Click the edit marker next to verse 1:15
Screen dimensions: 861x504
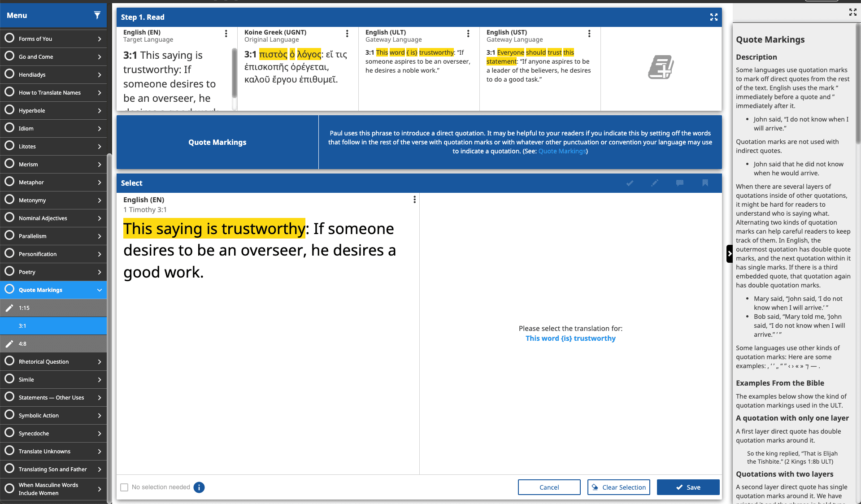[x=10, y=308]
